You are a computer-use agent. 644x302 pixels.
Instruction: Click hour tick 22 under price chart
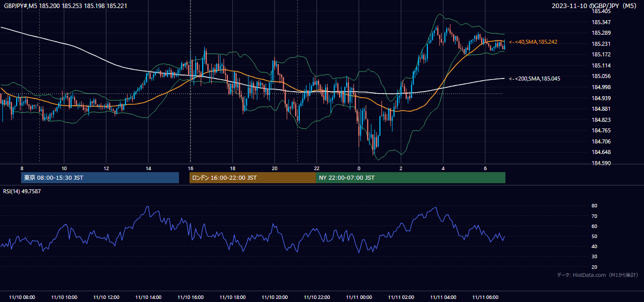[317, 168]
